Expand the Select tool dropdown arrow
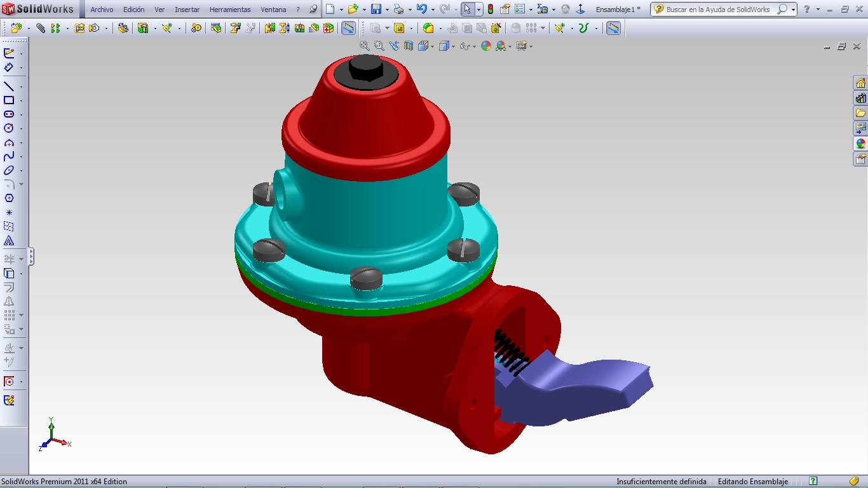Screen dimensions: 868x488 (478, 10)
